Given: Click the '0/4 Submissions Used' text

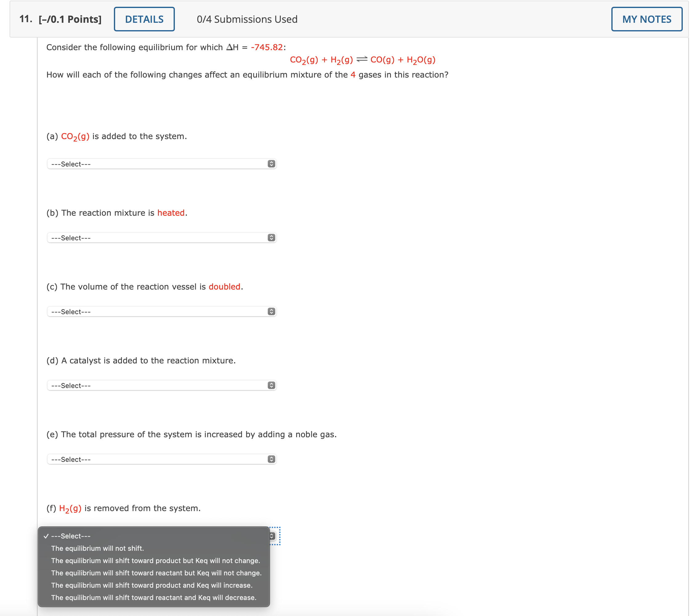Looking at the screenshot, I should (x=247, y=19).
